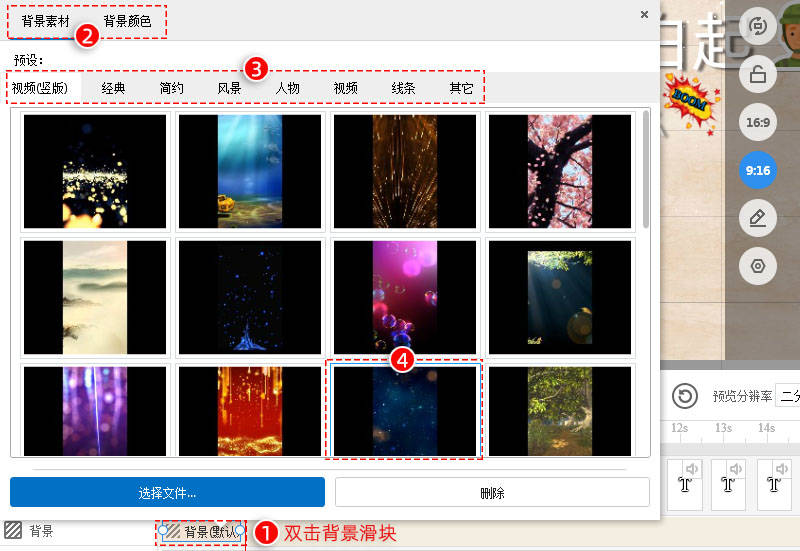The image size is (800, 551).
Task: Click the last text clip speaker icon
Action: click(782, 468)
